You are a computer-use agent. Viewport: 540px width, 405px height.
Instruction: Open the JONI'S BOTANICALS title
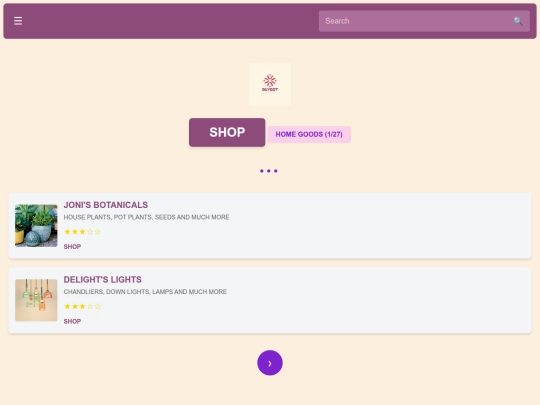click(x=106, y=205)
